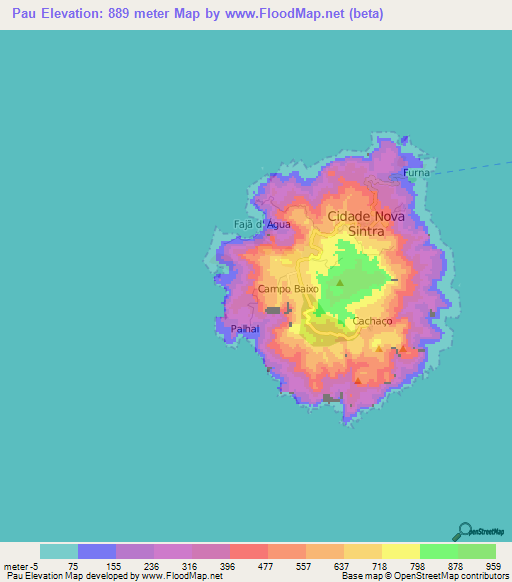Click the 959 legend value
Image resolution: width=512 pixels, height=582 pixels.
pyautogui.click(x=493, y=567)
